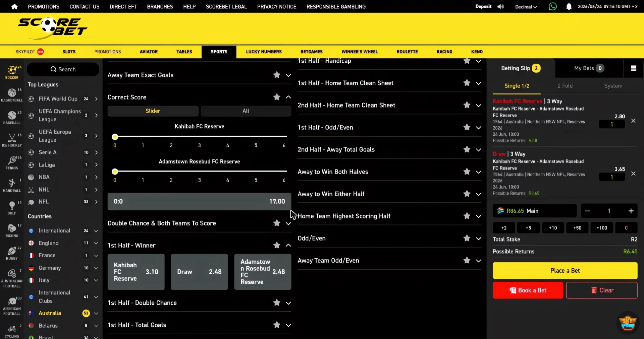Favorite the 1st Half - Total Goals market
The image size is (644, 339).
pos(277,325)
